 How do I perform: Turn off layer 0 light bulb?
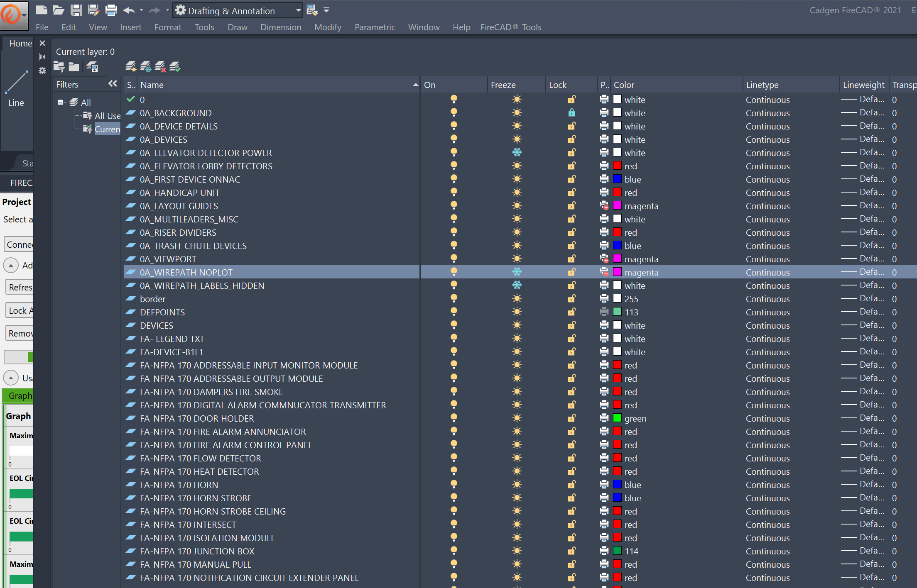pyautogui.click(x=454, y=99)
